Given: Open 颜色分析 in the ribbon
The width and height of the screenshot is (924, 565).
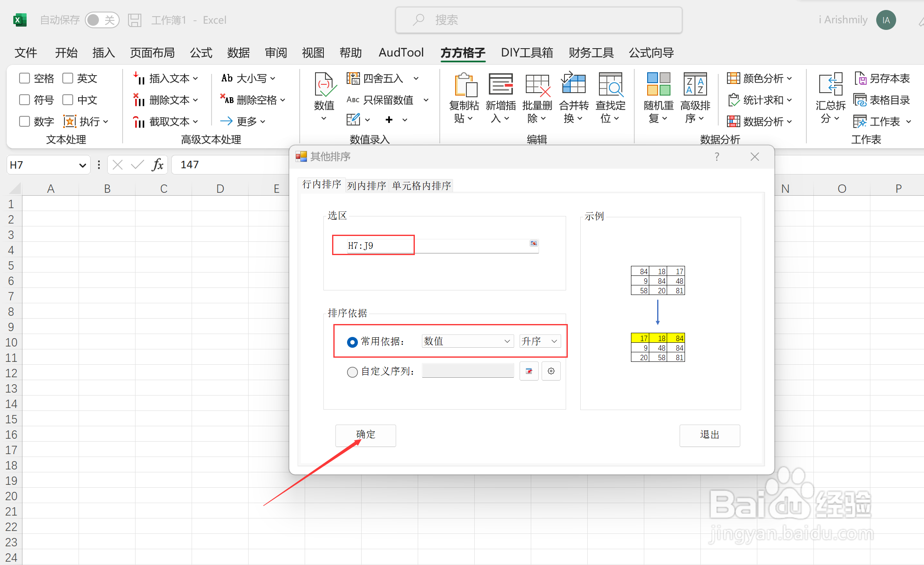Looking at the screenshot, I should 759,78.
